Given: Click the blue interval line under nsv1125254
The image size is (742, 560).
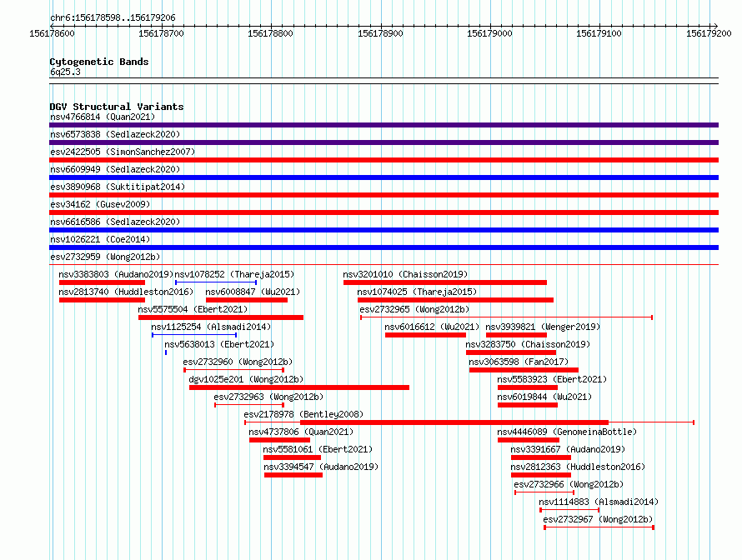Looking at the screenshot, I should (x=194, y=335).
